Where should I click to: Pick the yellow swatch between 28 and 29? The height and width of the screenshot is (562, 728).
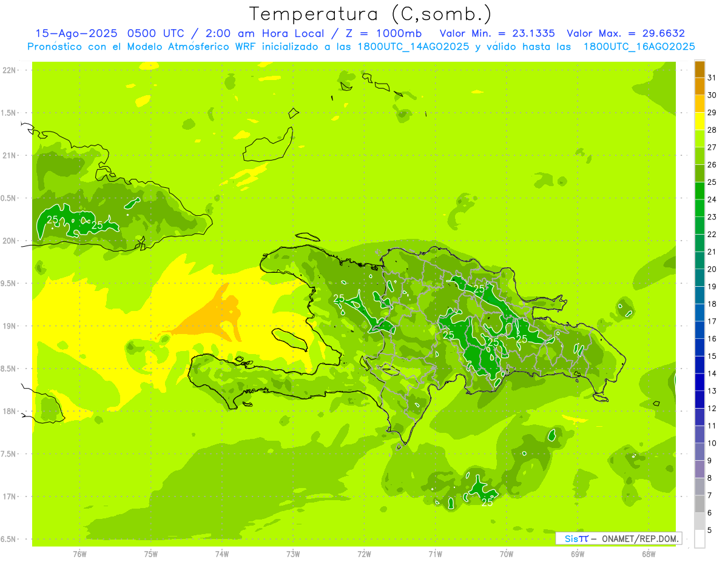(x=699, y=121)
